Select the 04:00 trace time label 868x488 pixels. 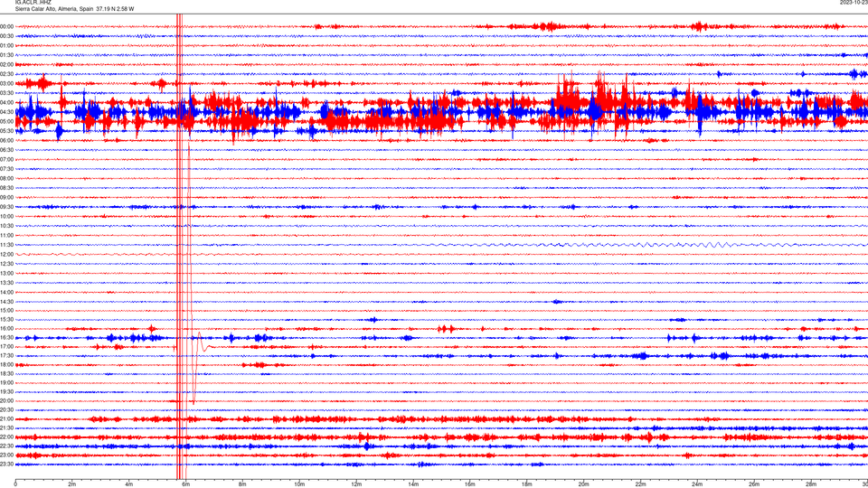(x=6, y=102)
